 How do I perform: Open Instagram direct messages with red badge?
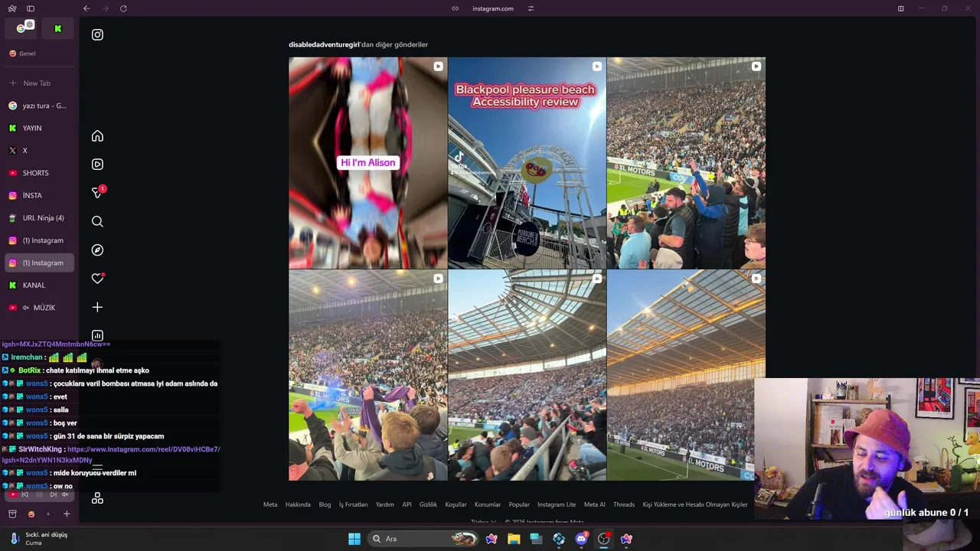click(x=97, y=193)
